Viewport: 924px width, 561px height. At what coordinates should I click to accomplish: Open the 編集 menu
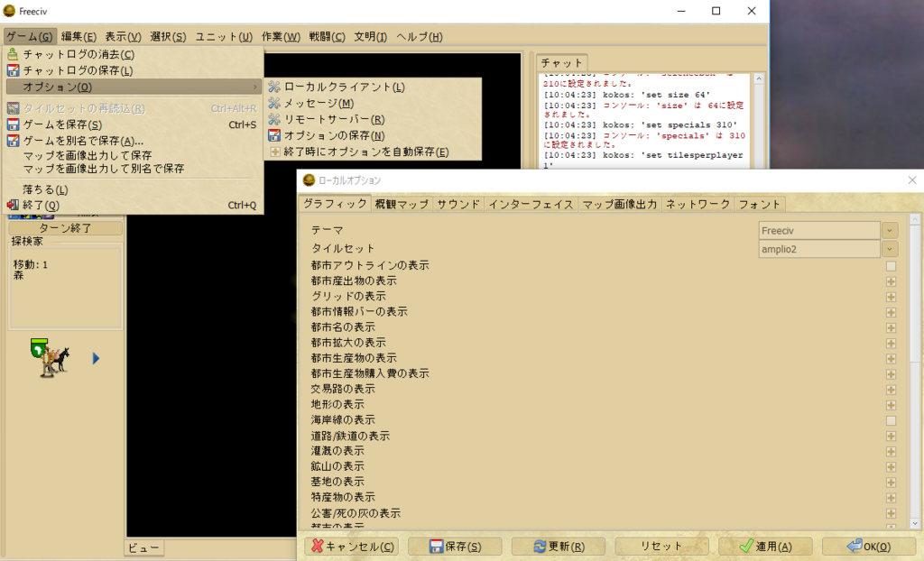pos(79,37)
